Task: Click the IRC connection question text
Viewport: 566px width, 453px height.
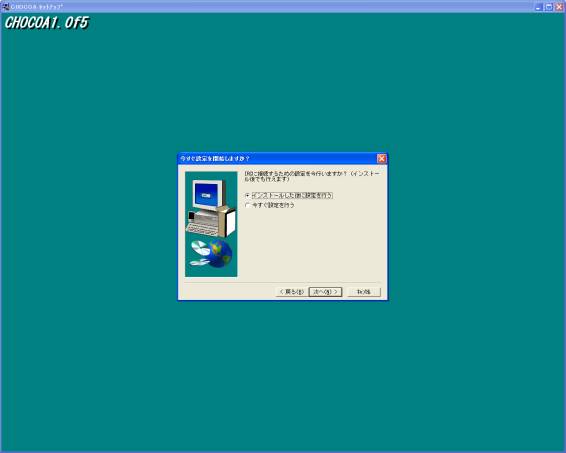Action: pyautogui.click(x=312, y=176)
